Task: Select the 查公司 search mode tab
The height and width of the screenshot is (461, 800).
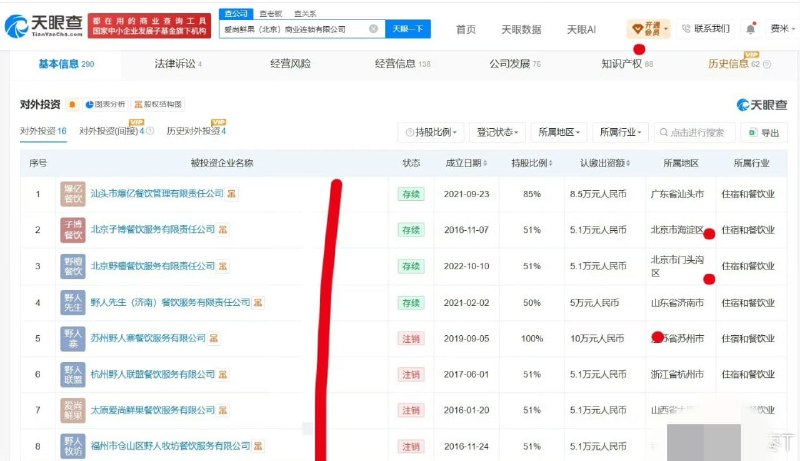Action: pos(236,14)
